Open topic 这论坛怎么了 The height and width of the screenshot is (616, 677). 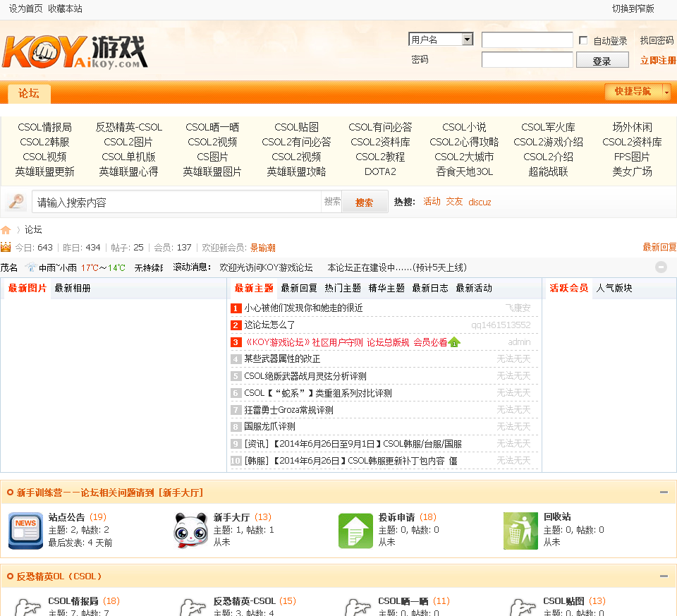pyautogui.click(x=269, y=325)
